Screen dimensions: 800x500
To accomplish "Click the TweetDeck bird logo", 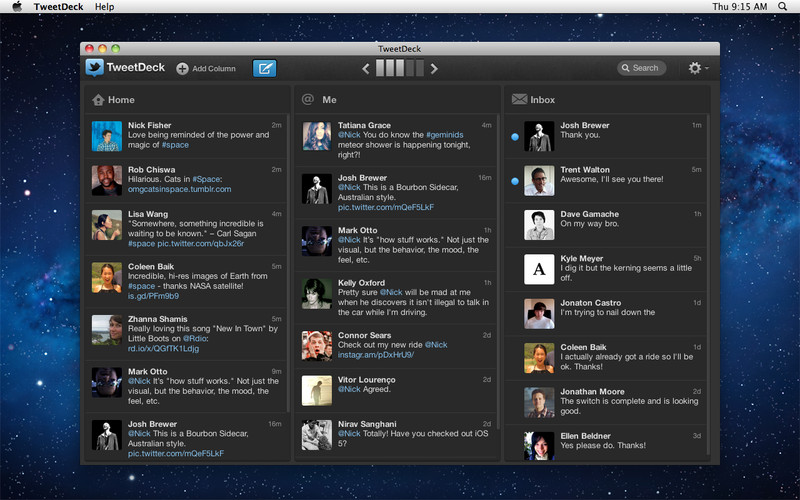I will pyautogui.click(x=95, y=68).
